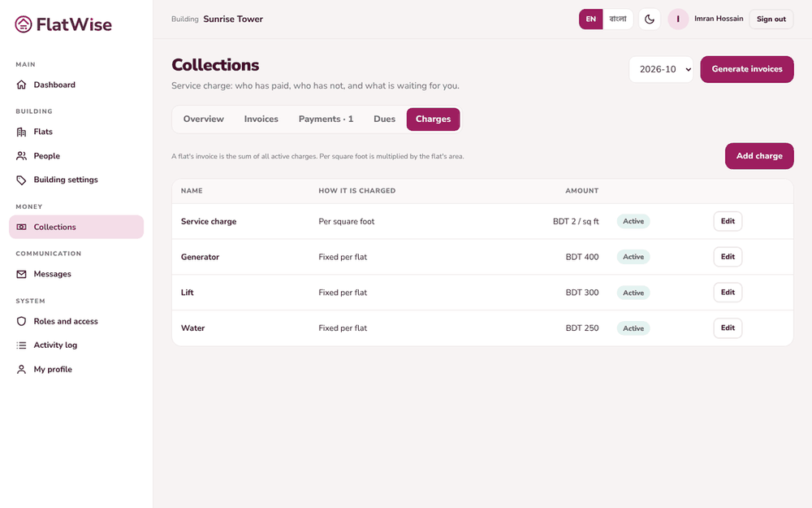Click the My profile person icon
Image resolution: width=812 pixels, height=508 pixels.
(x=21, y=369)
